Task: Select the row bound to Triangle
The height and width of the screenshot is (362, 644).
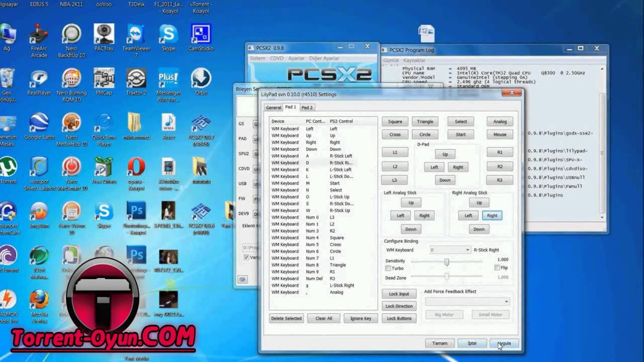Action: (323, 265)
